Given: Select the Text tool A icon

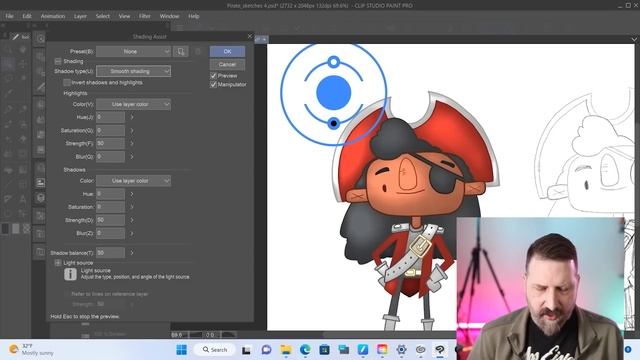Looking at the screenshot, I should (x=22, y=199).
